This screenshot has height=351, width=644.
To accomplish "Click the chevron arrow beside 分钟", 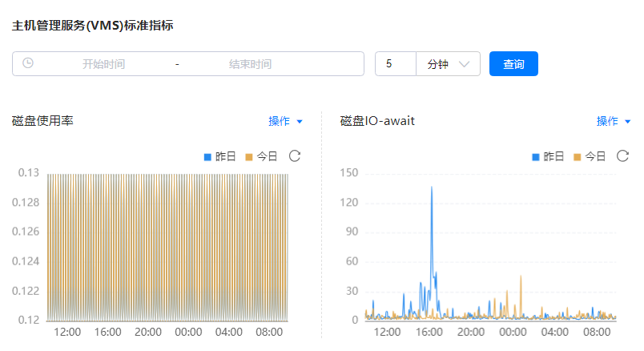I will pyautogui.click(x=464, y=64).
